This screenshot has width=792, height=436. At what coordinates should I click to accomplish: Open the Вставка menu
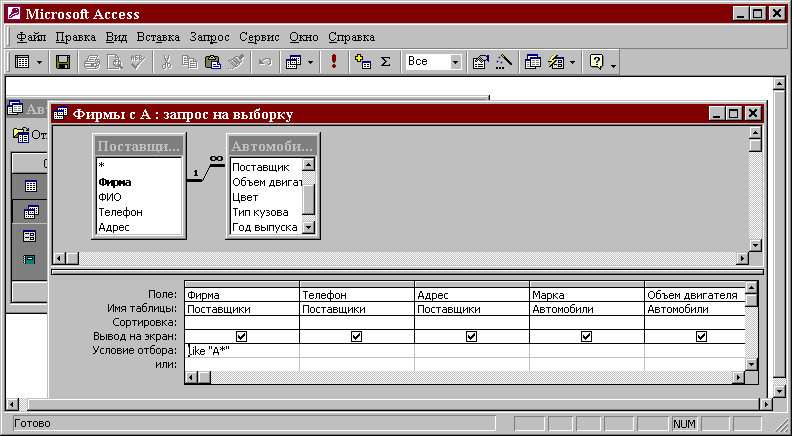(158, 37)
